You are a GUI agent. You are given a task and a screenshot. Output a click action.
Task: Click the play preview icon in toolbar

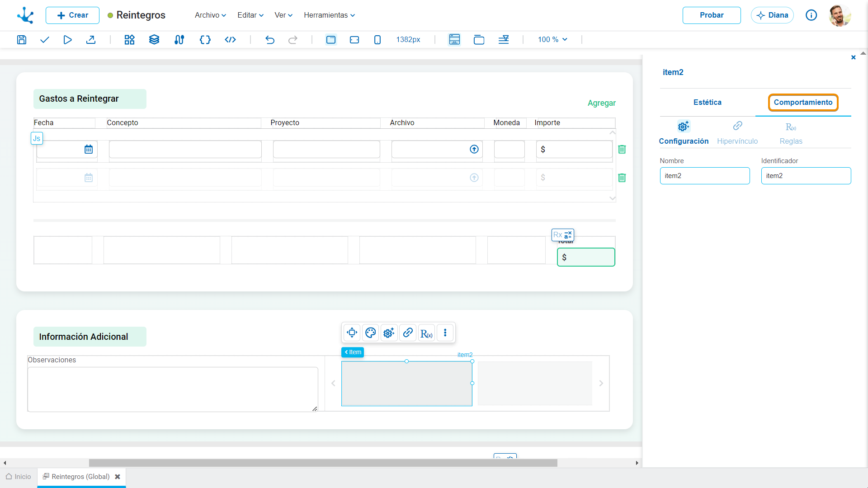[67, 40]
